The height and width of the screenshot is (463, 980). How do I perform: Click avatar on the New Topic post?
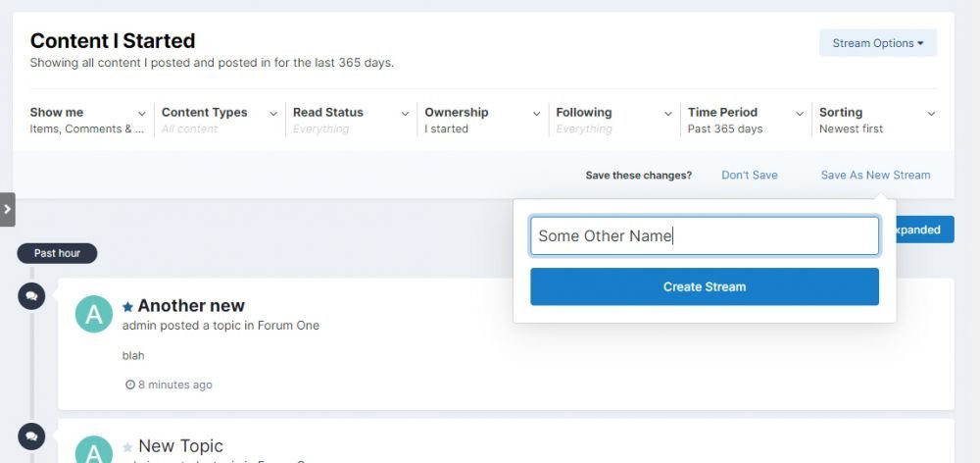click(94, 450)
